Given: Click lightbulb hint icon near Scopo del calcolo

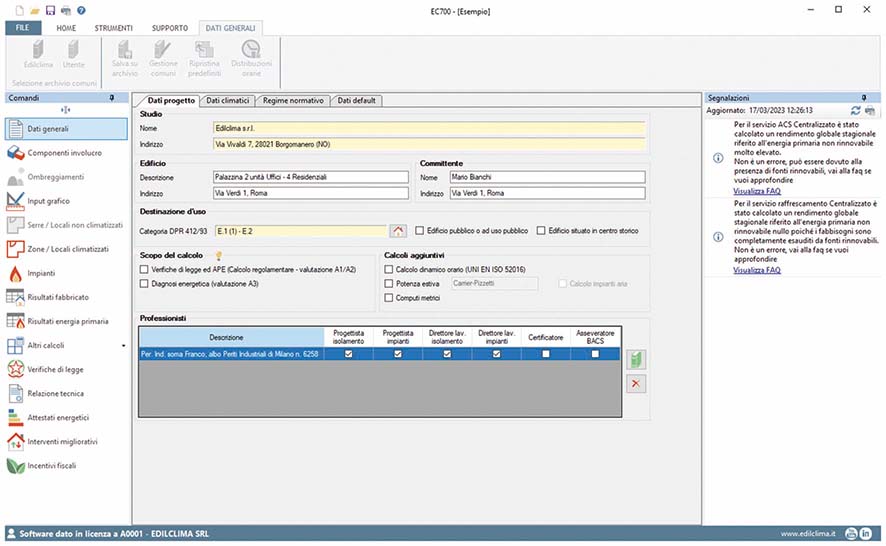Looking at the screenshot, I should click(x=219, y=256).
